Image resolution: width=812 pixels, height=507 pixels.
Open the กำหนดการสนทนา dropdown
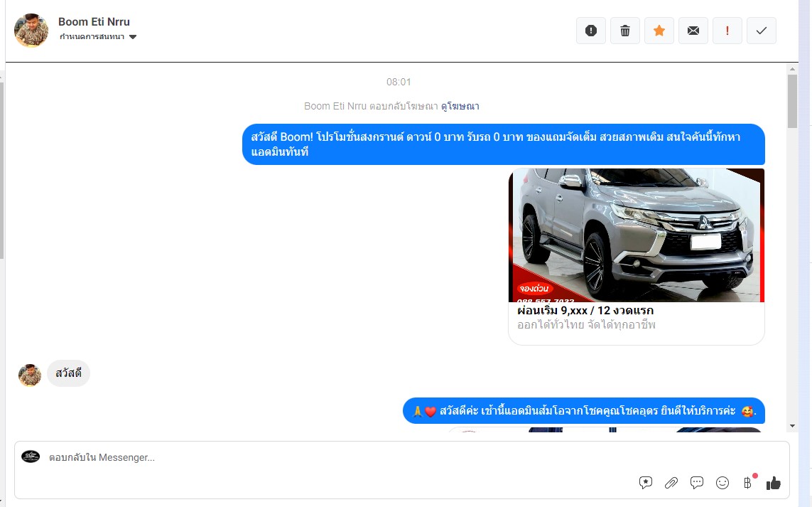pyautogui.click(x=98, y=37)
